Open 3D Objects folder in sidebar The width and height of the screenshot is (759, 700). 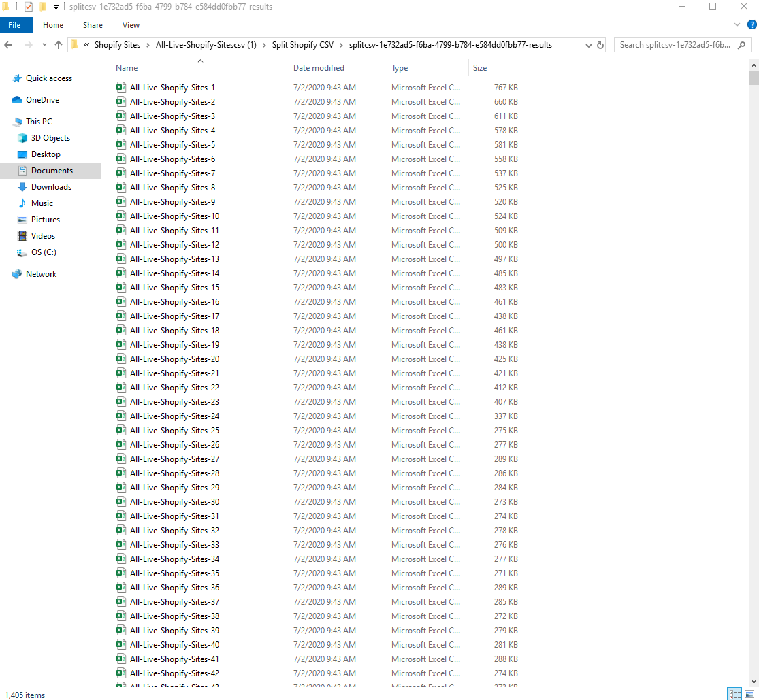pos(50,138)
